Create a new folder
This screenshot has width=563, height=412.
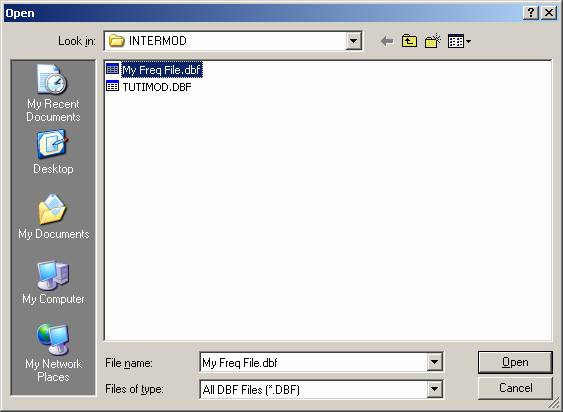pyautogui.click(x=433, y=41)
